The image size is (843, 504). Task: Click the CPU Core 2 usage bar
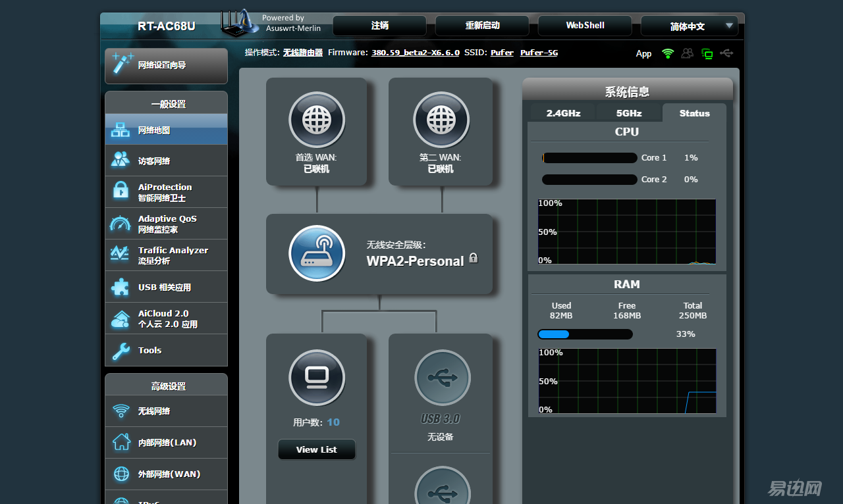point(589,180)
